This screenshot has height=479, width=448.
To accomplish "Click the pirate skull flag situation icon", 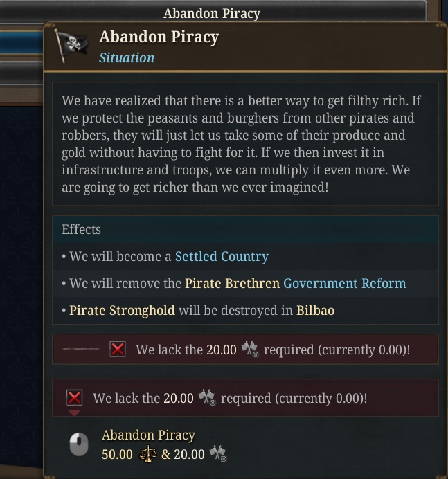I will click(x=71, y=46).
